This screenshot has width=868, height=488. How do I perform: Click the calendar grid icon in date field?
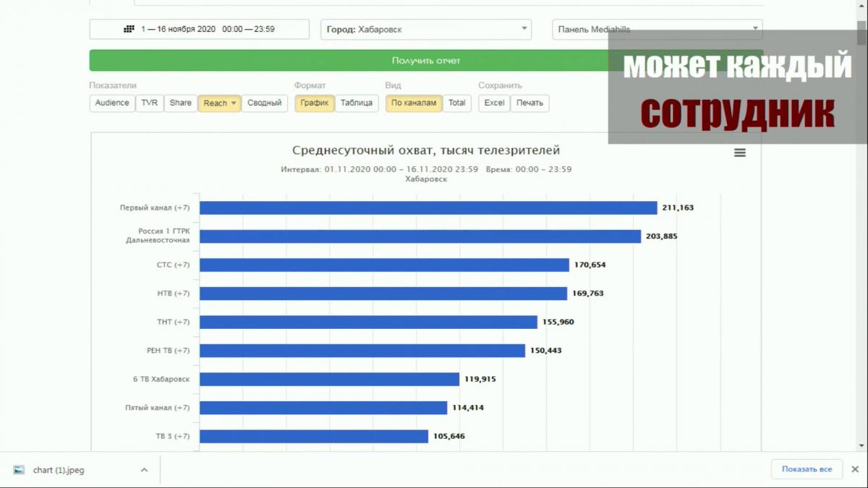click(129, 30)
